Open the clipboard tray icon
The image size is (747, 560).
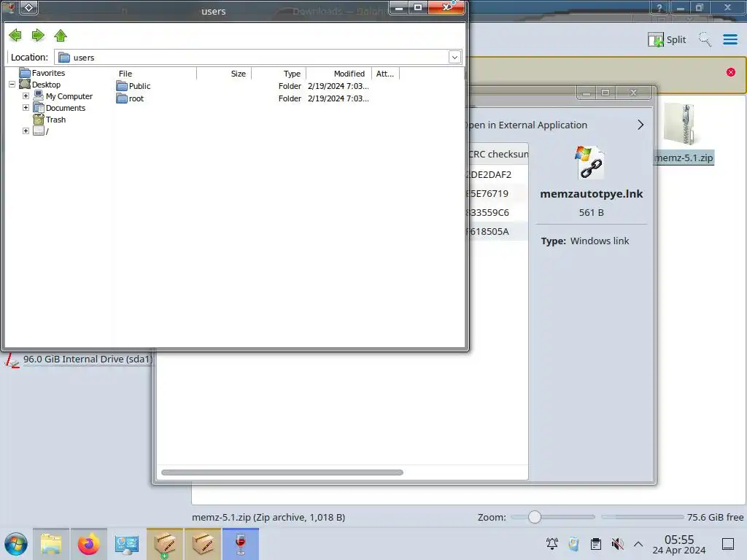(x=595, y=544)
